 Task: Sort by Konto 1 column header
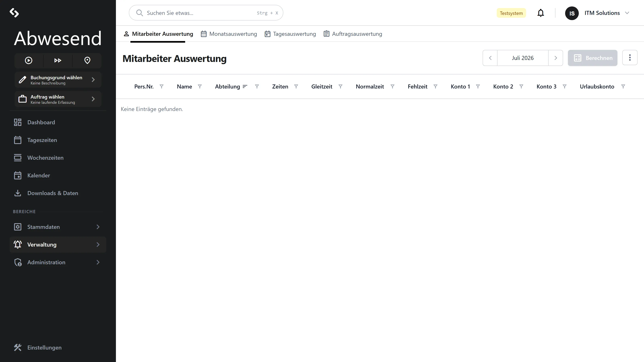(x=460, y=87)
